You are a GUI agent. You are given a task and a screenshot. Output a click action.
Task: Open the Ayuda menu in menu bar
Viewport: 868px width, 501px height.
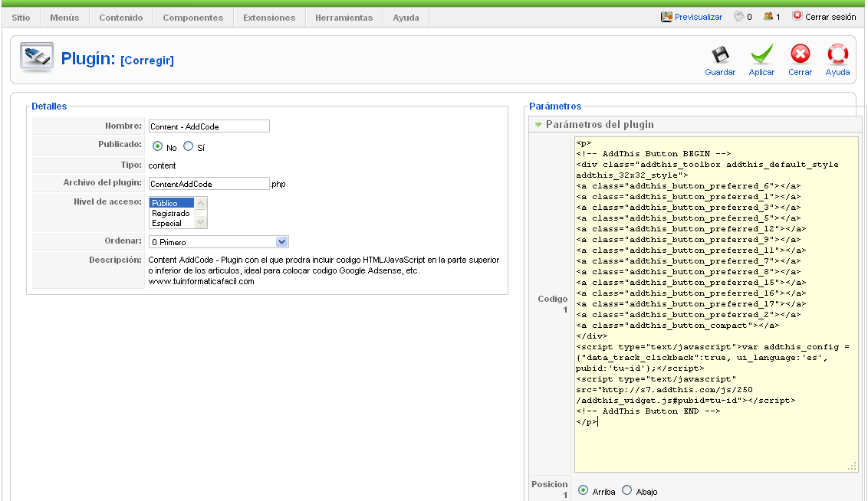click(406, 18)
